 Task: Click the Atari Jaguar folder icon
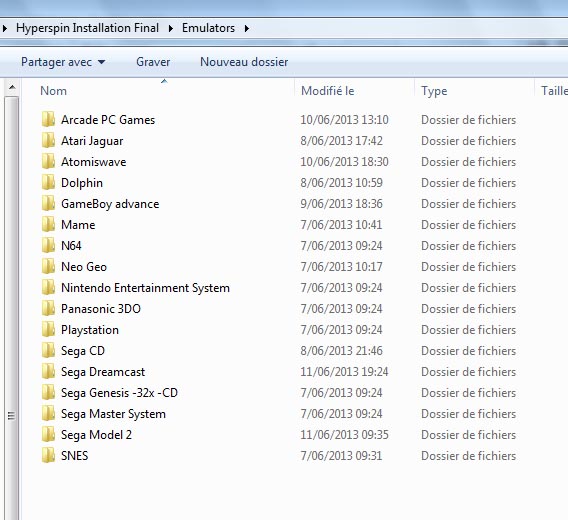[x=48, y=141]
